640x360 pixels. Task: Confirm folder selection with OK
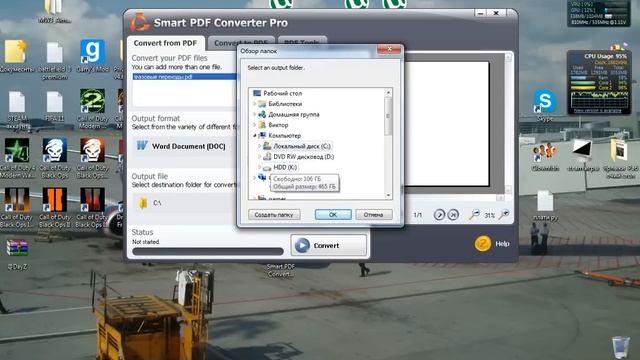(x=333, y=215)
